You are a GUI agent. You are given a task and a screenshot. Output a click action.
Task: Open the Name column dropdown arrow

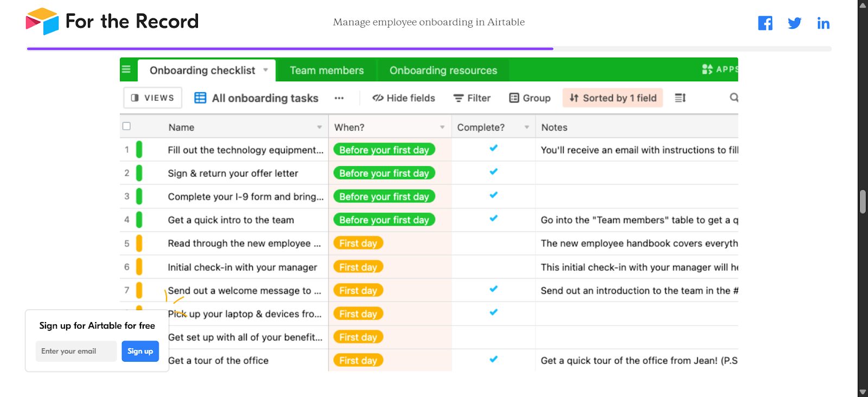tap(320, 127)
